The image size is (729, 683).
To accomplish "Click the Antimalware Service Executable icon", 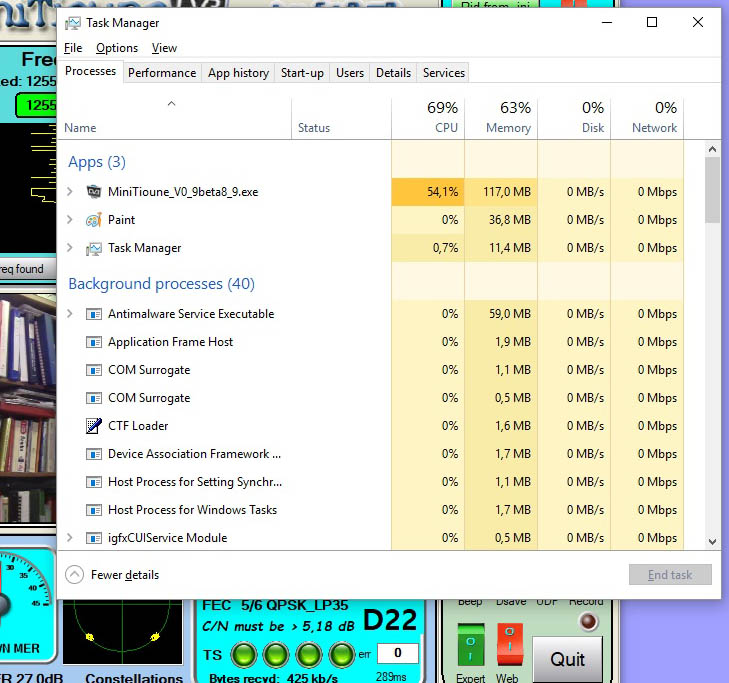I will [94, 314].
